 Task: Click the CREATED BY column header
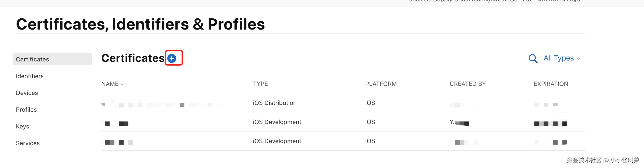(x=468, y=84)
